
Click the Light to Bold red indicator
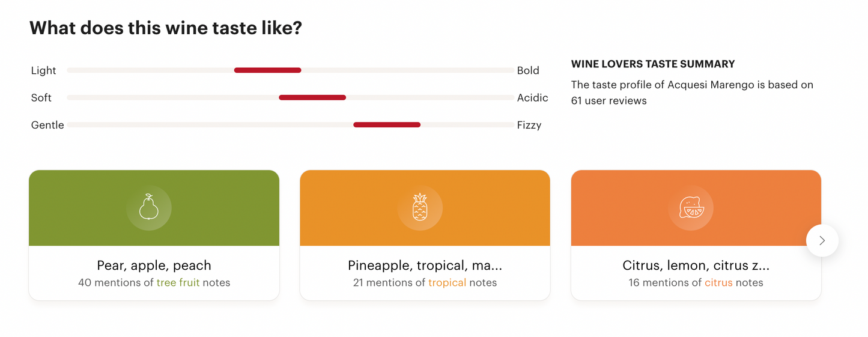pyautogui.click(x=267, y=70)
